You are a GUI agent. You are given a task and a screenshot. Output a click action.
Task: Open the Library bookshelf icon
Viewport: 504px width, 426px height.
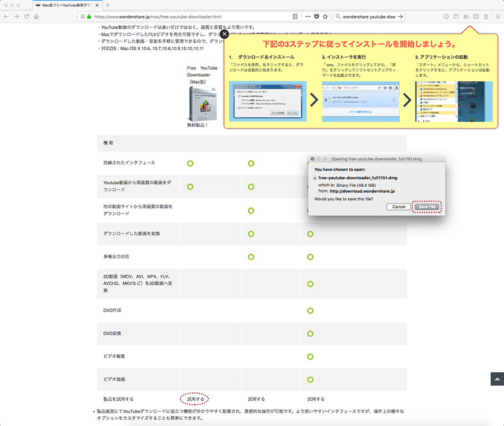click(x=466, y=16)
